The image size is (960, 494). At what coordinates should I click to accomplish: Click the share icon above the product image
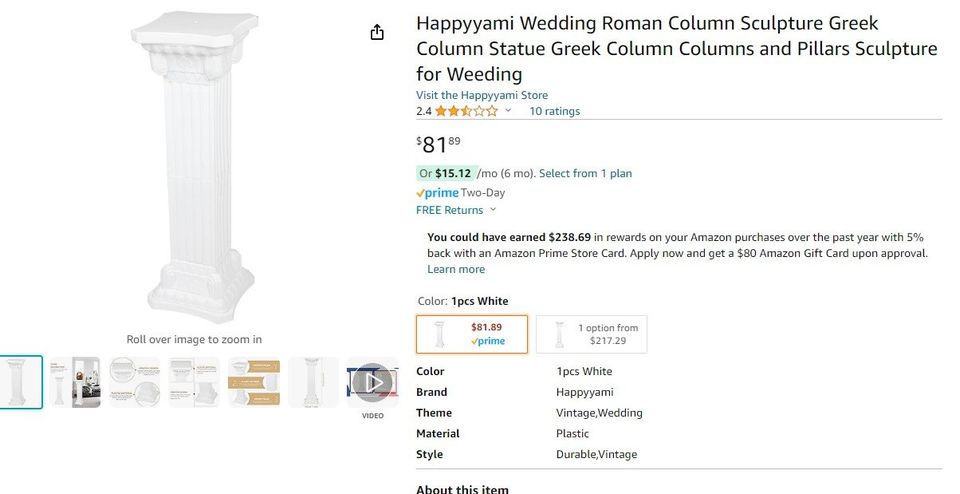(377, 33)
